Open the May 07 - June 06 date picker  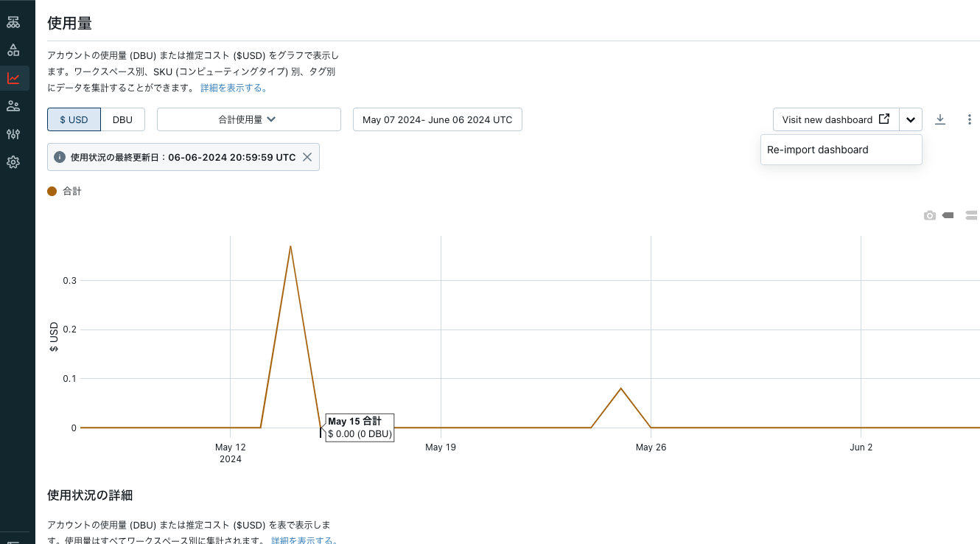tap(437, 119)
